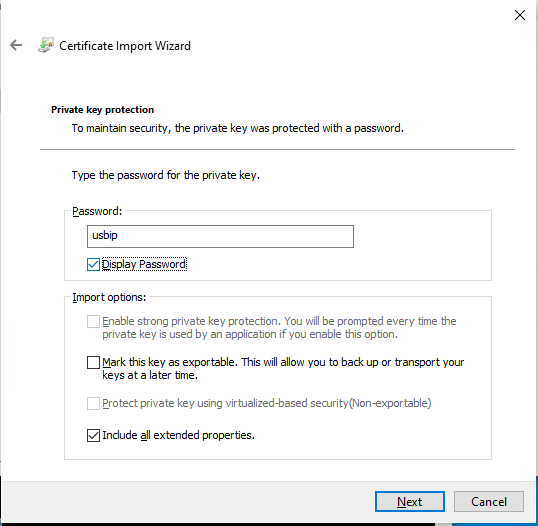Click the Certificate Import Wizard title text
This screenshot has width=538, height=526.
point(125,46)
